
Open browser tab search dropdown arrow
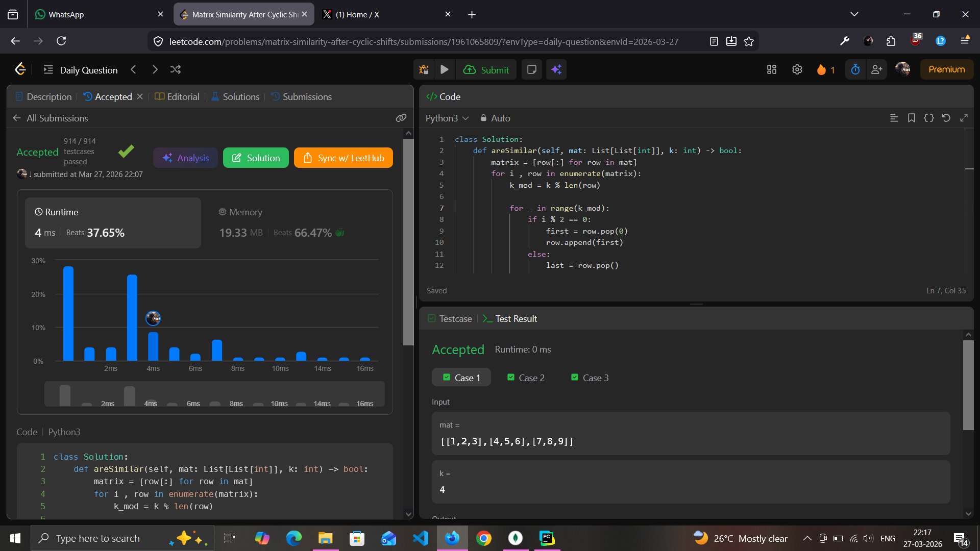[854, 14]
